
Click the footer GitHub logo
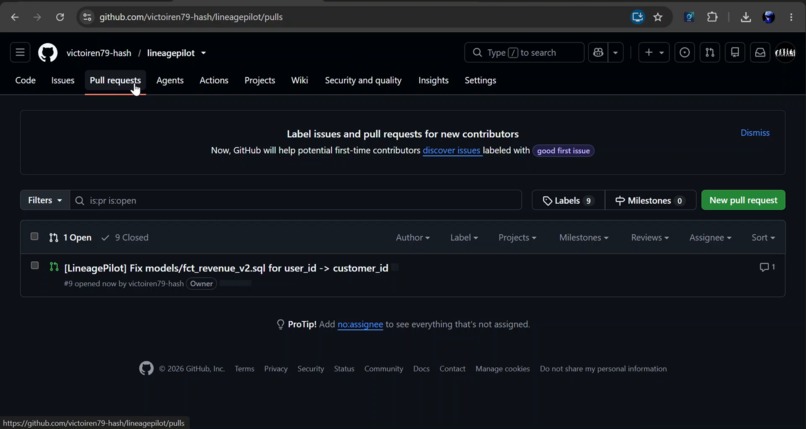[x=146, y=368]
